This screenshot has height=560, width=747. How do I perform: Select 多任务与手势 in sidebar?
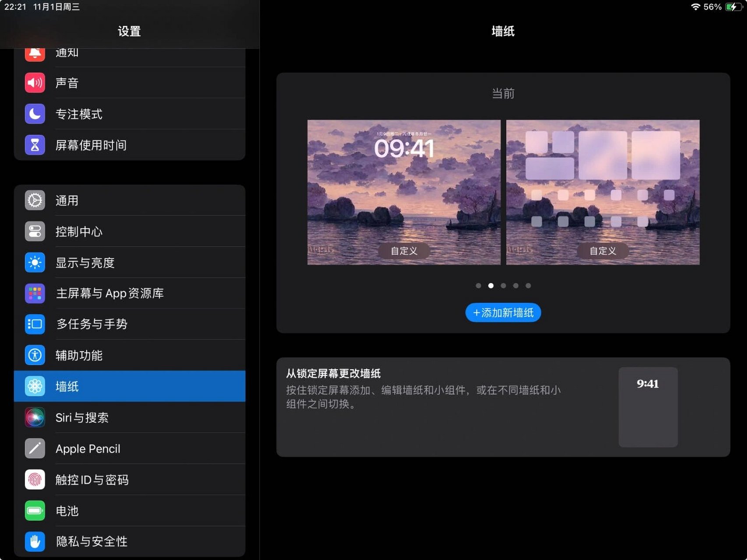130,324
